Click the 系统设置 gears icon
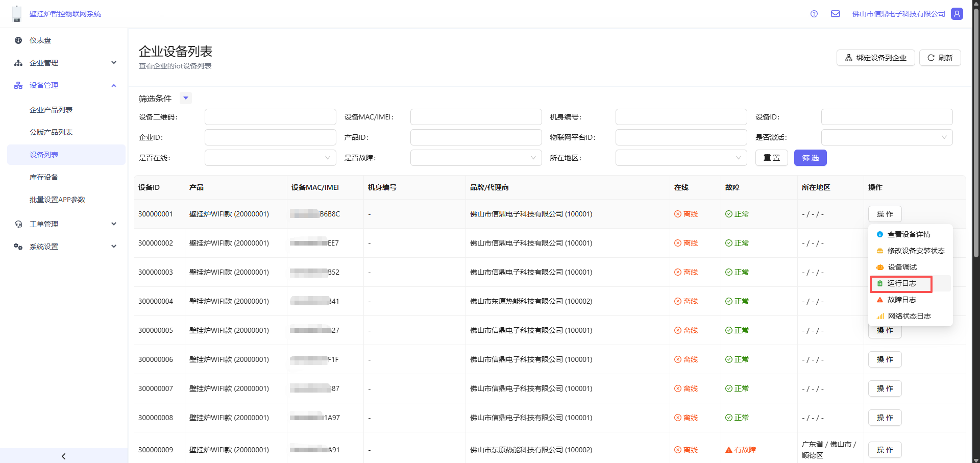 click(x=18, y=247)
